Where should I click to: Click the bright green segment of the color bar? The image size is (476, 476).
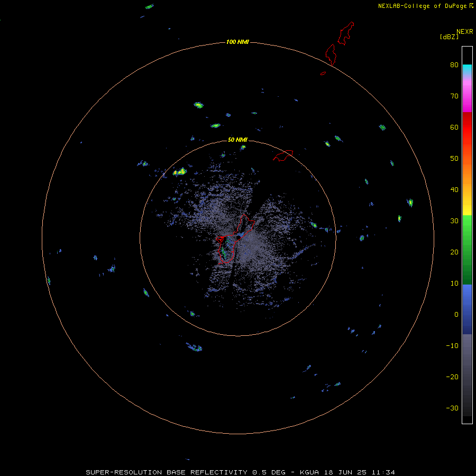(467, 225)
